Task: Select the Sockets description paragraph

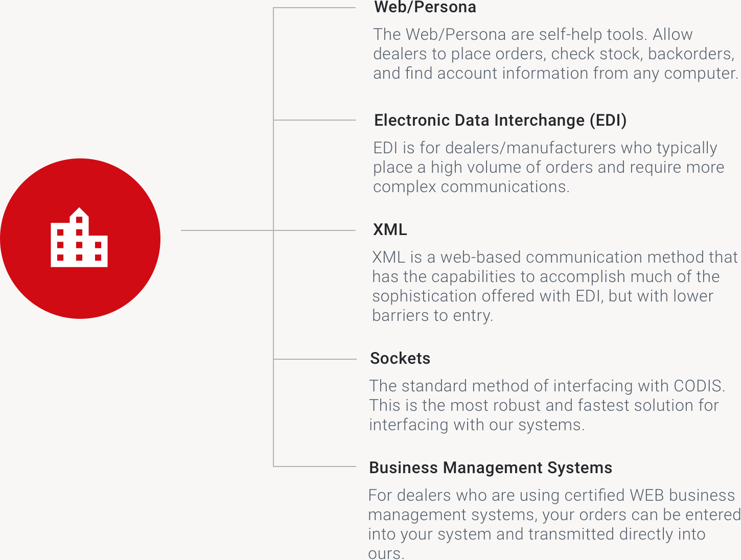Action: click(546, 405)
